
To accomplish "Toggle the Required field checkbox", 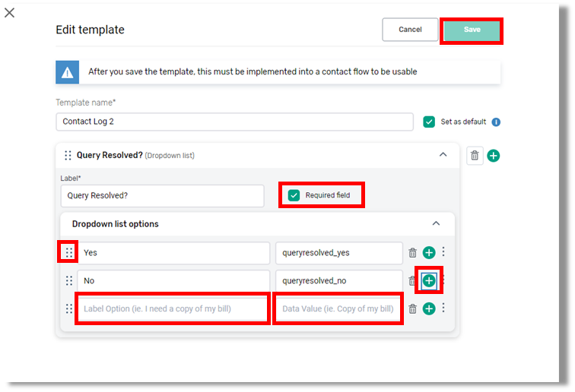I will point(294,195).
